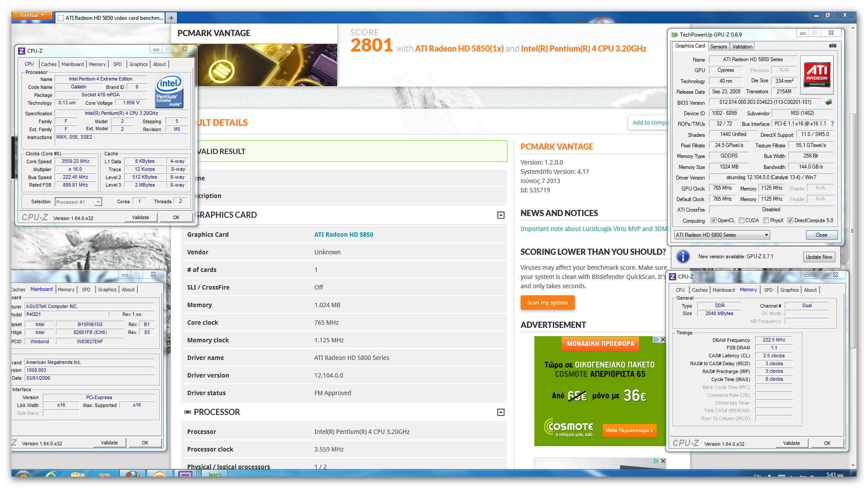The image size is (868, 488).
Task: Open SPD tab in the CPU-Z Mainboard window
Action: (86, 290)
